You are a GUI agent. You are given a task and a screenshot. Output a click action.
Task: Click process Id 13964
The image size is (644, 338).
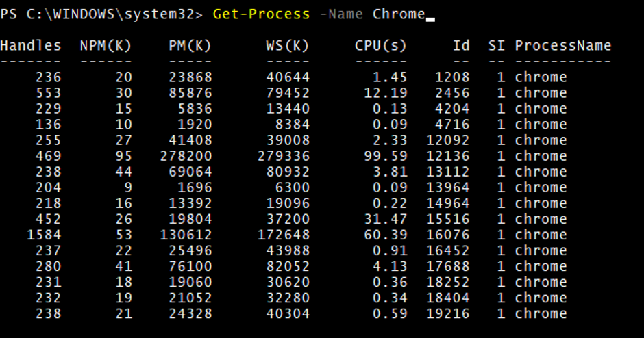(x=447, y=188)
